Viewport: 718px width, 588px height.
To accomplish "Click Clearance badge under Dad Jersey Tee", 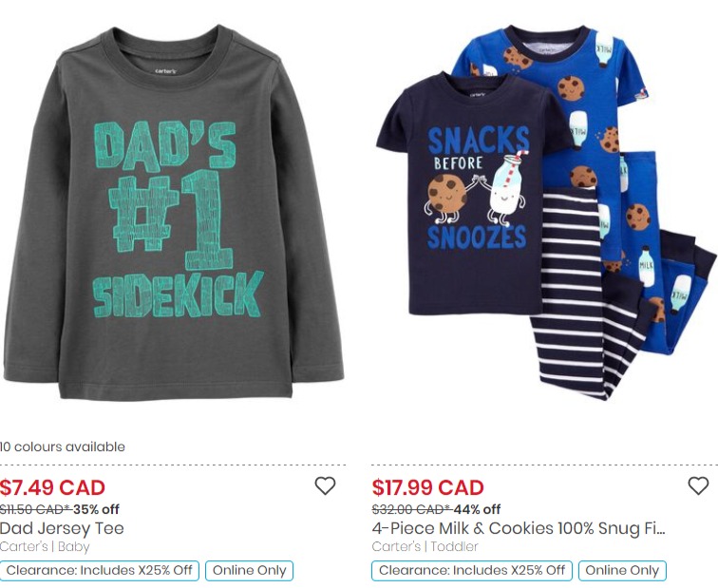I will (100, 571).
